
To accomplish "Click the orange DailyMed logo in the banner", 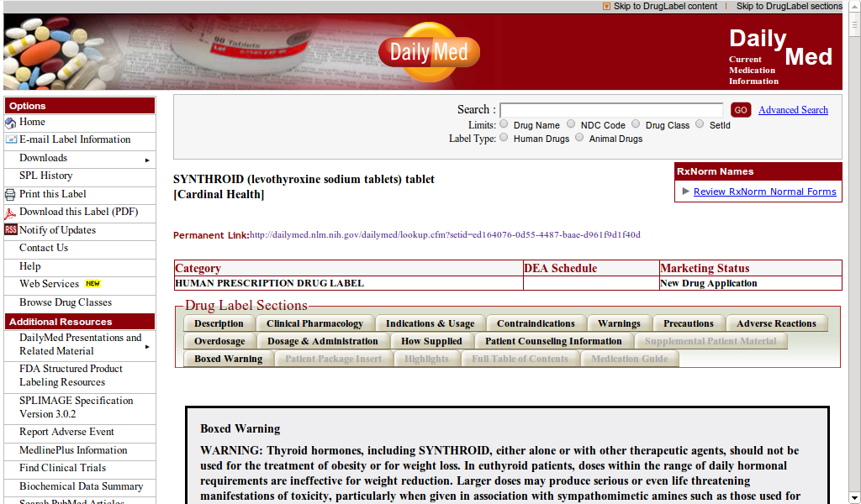I will (x=430, y=52).
